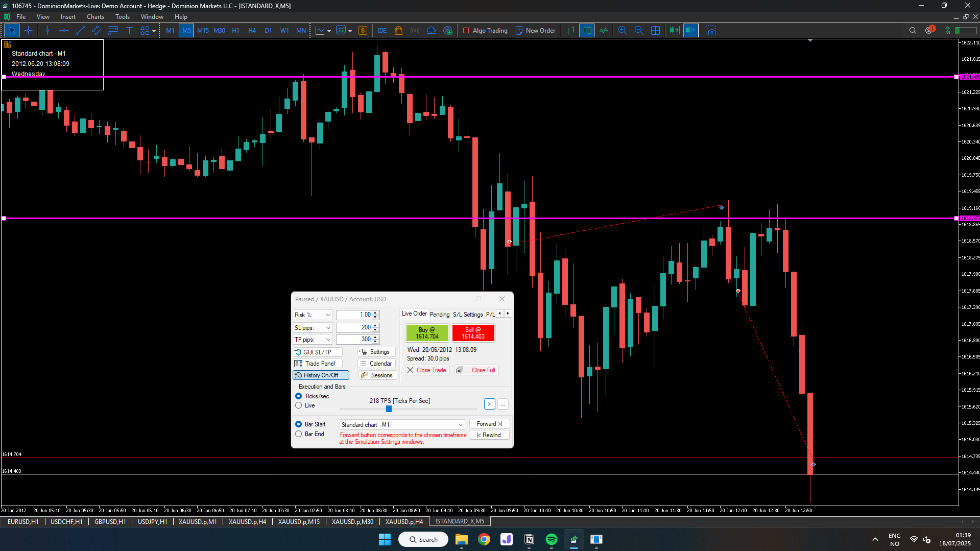Open the Market shopping bag icon

[398, 31]
